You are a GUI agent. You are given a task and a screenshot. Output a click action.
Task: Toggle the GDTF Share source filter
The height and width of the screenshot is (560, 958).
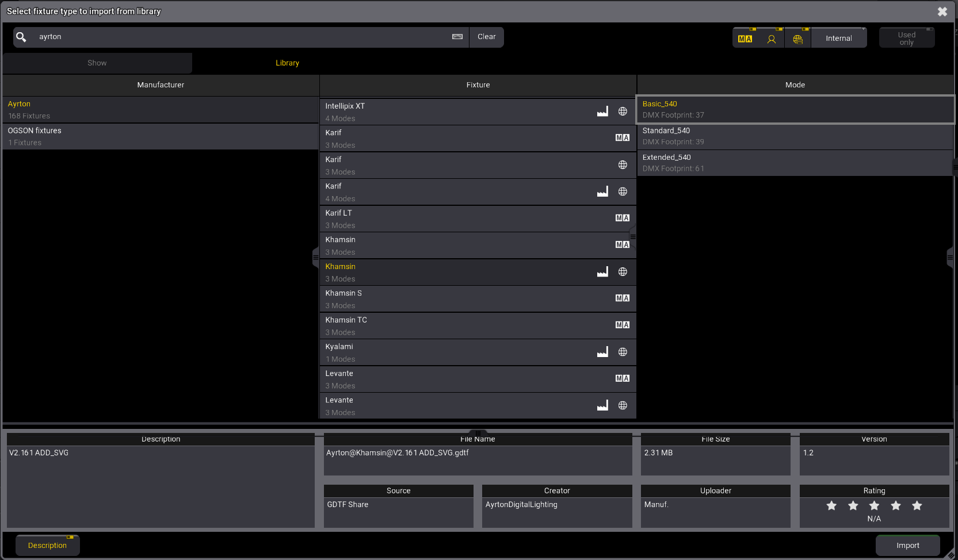click(x=797, y=39)
